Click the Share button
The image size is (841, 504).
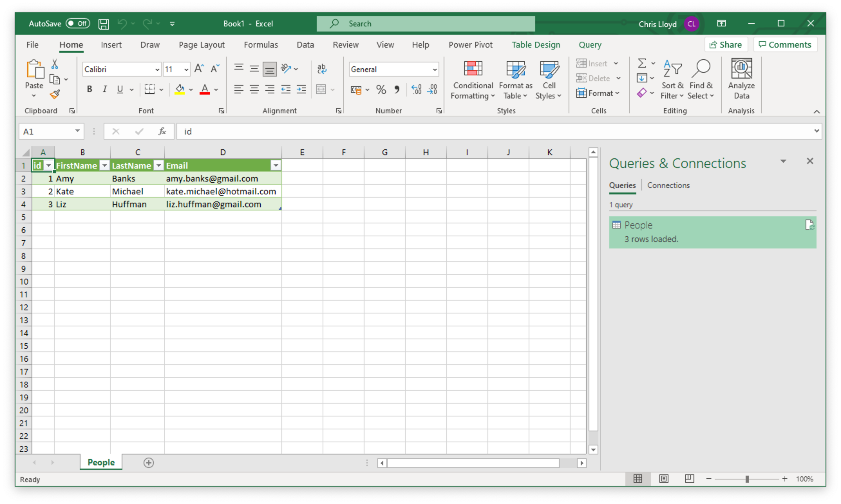[726, 44]
